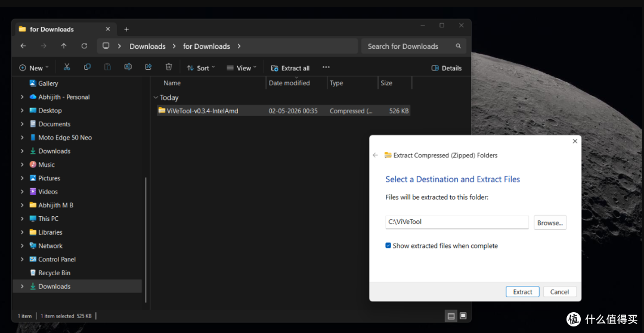The image size is (644, 333).
Task: Collapse the Today group
Action: 156,98
